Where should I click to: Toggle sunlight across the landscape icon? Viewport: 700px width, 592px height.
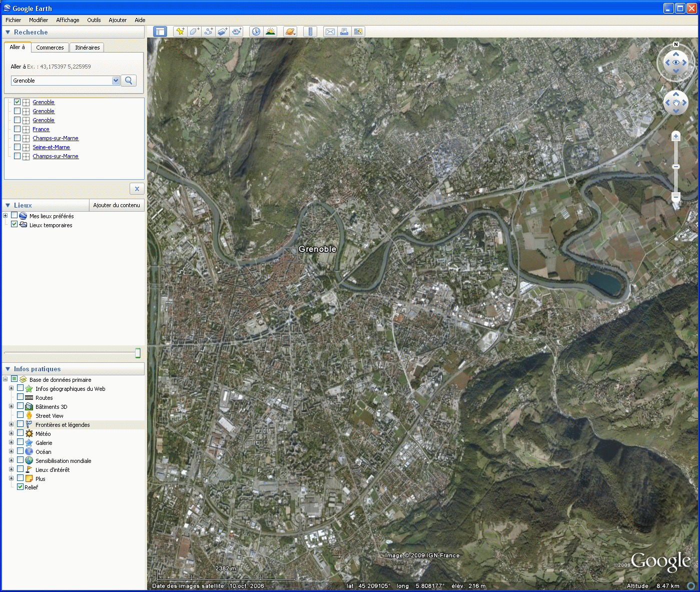(x=270, y=32)
